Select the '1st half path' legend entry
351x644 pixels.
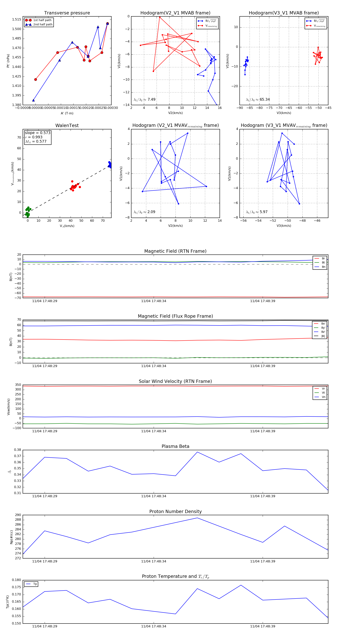39,20
